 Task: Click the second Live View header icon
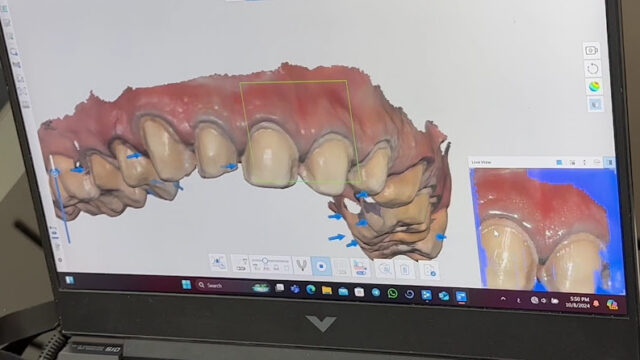click(572, 162)
